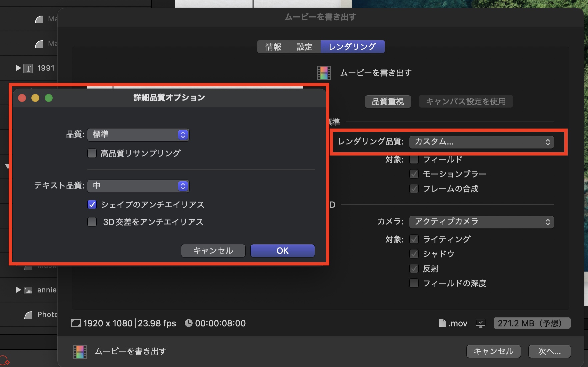Click the document icon next to .mov
The image size is (588, 367).
[x=442, y=323]
